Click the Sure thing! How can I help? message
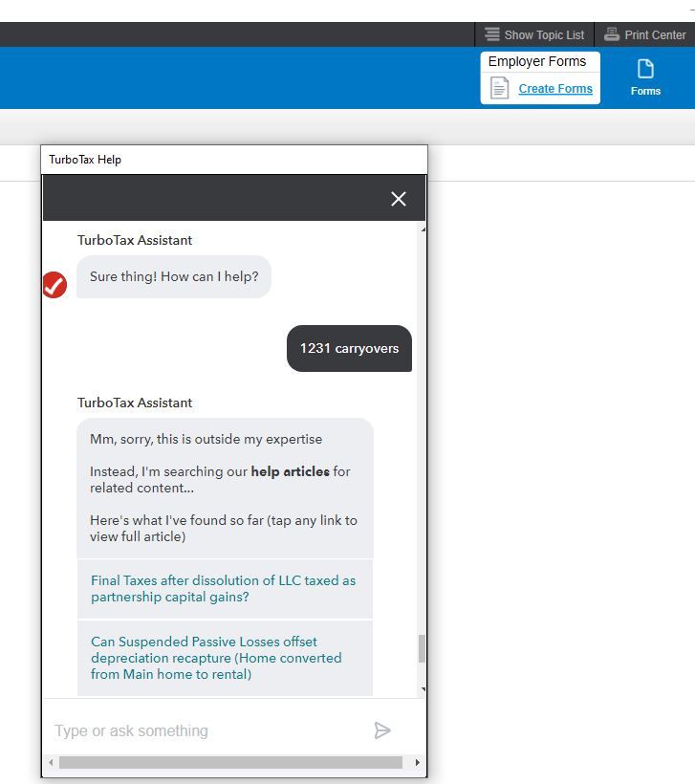 pyautogui.click(x=174, y=276)
